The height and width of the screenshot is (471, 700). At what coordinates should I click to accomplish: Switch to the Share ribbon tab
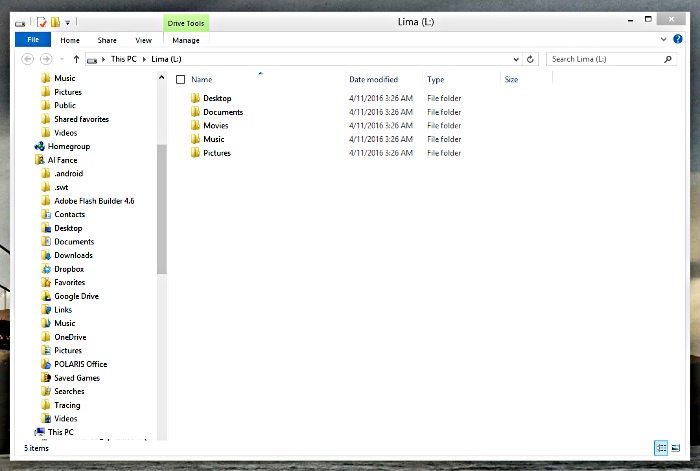click(107, 40)
